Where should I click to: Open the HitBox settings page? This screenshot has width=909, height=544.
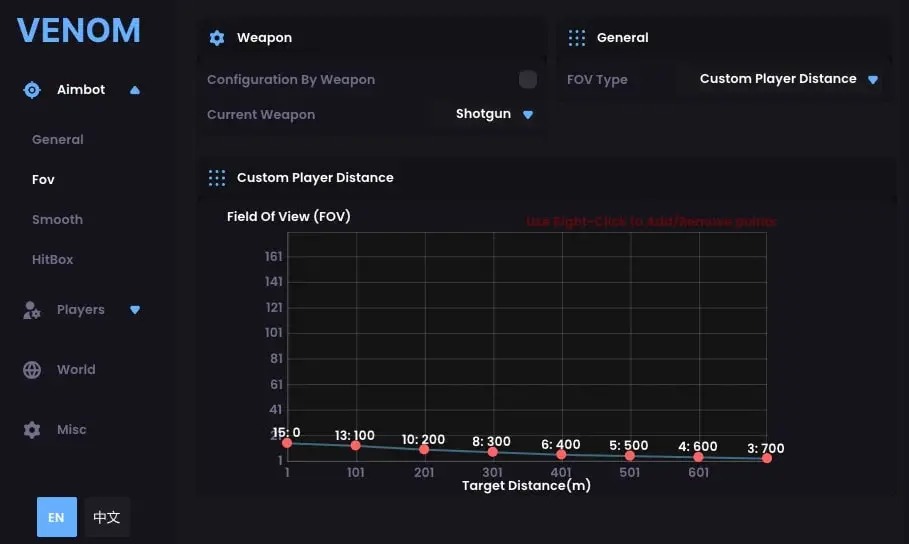pyautogui.click(x=52, y=260)
